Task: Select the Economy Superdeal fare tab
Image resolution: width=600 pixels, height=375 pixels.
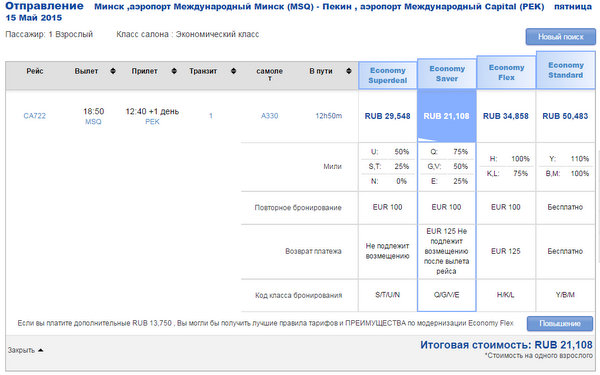Action: click(x=388, y=75)
